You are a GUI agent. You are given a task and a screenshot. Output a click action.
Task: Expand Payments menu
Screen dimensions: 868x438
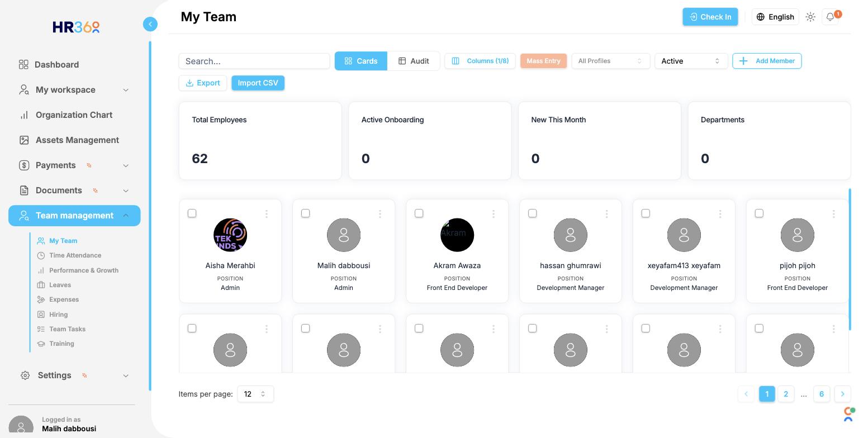click(74, 165)
